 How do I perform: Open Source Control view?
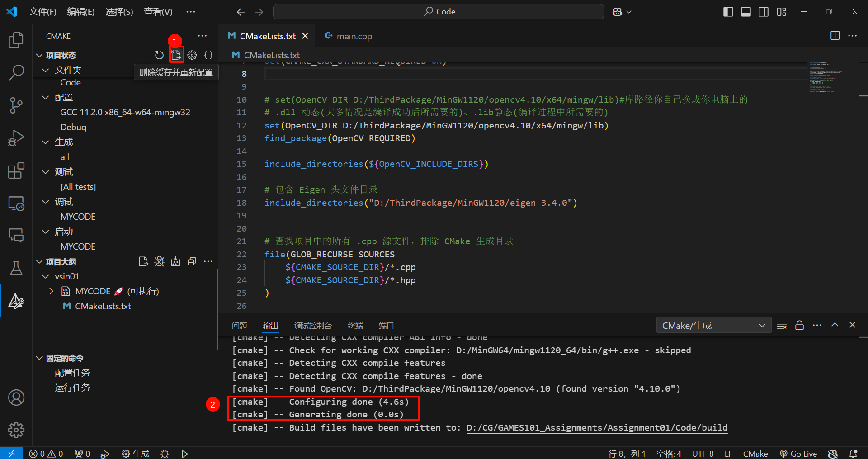tap(16, 105)
